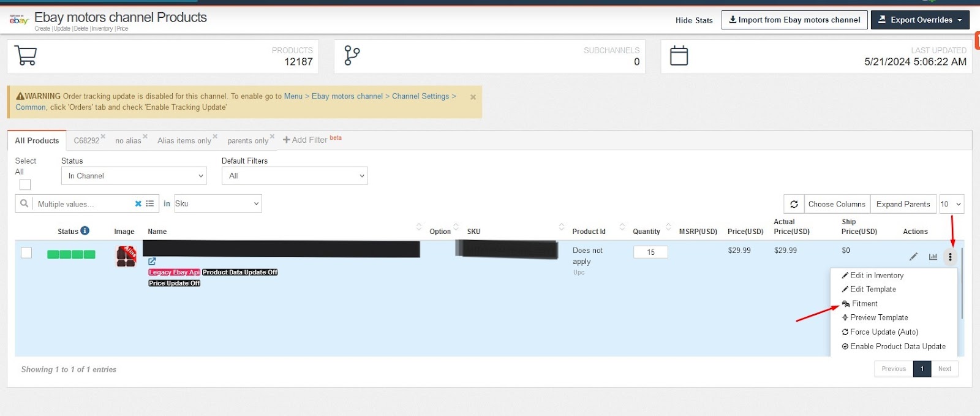Sort by the Quantity column arrows

[668, 227]
